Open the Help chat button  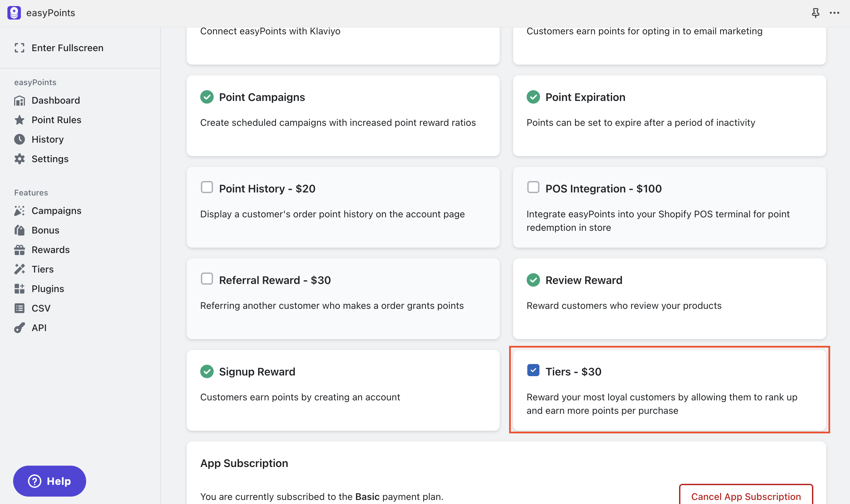click(49, 481)
